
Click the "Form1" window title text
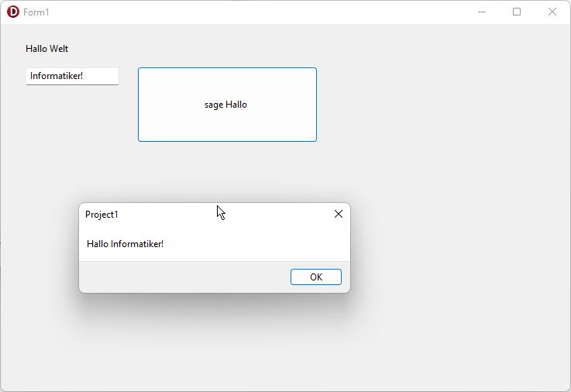point(36,12)
